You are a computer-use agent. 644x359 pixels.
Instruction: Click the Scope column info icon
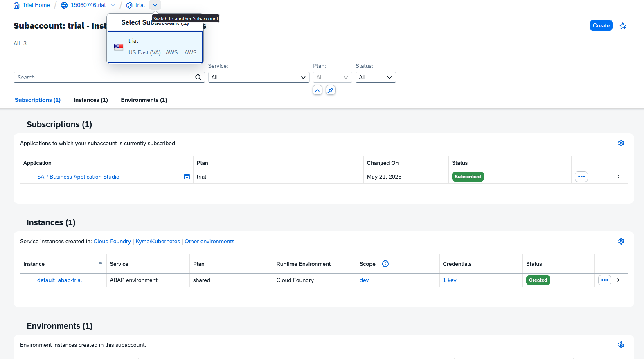[x=385, y=264]
